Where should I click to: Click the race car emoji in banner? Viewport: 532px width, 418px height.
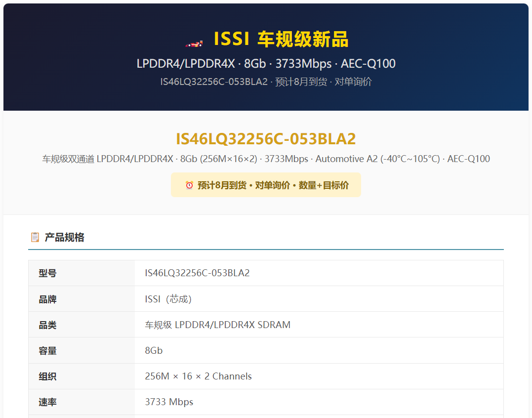pyautogui.click(x=194, y=43)
